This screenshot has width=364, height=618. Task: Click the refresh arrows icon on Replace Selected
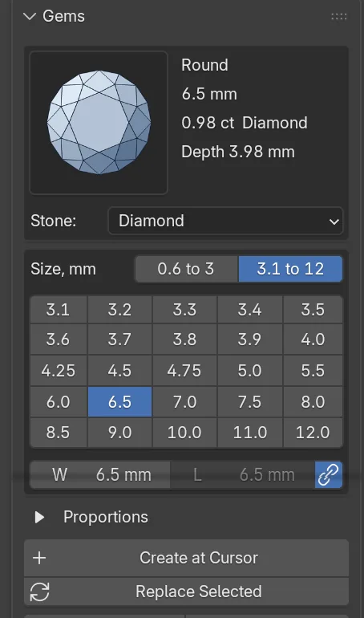40,592
